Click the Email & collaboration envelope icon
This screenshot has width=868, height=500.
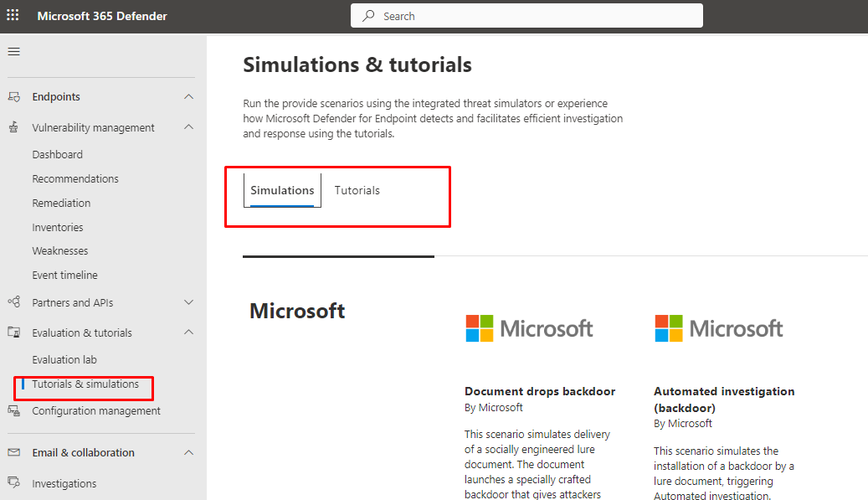pos(13,452)
